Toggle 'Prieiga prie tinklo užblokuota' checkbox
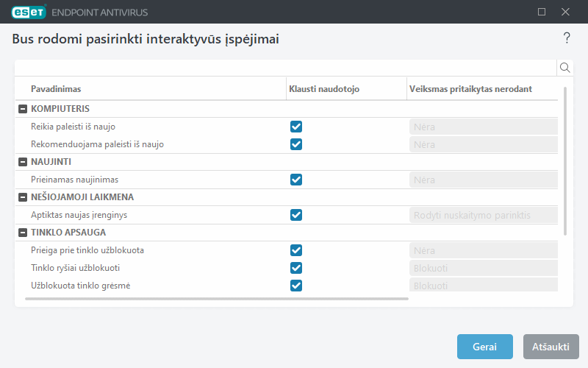The height and width of the screenshot is (368, 588). (296, 250)
